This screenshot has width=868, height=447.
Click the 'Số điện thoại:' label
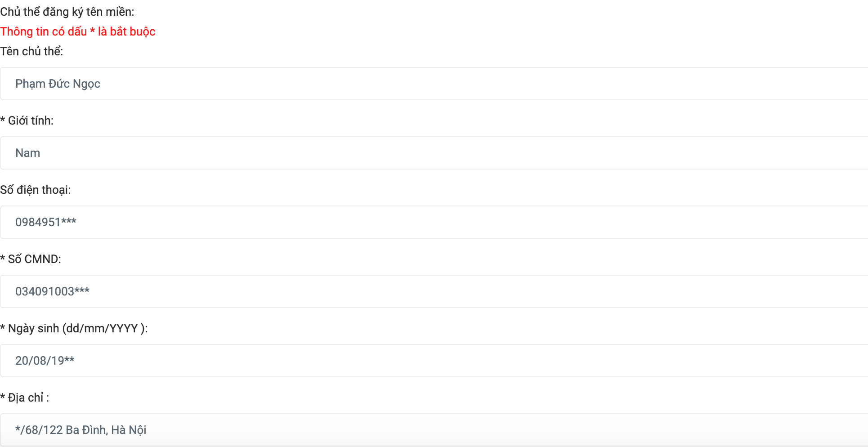[x=36, y=190]
